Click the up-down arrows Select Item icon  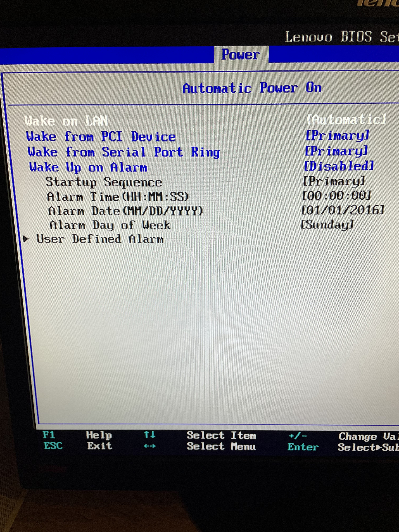(x=150, y=435)
